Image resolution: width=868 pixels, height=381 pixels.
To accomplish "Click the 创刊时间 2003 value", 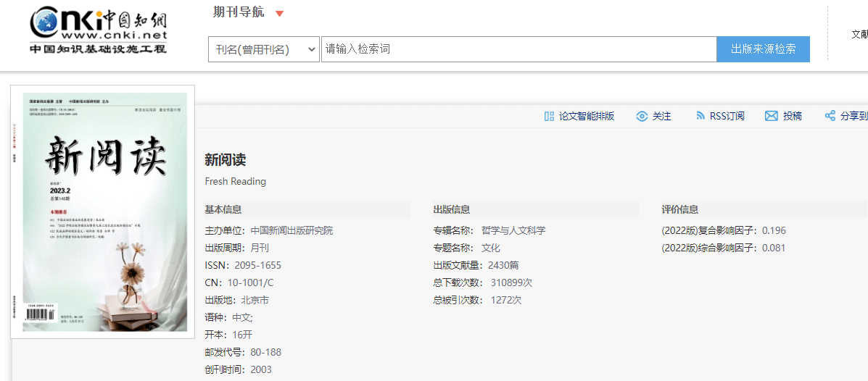I will 261,369.
